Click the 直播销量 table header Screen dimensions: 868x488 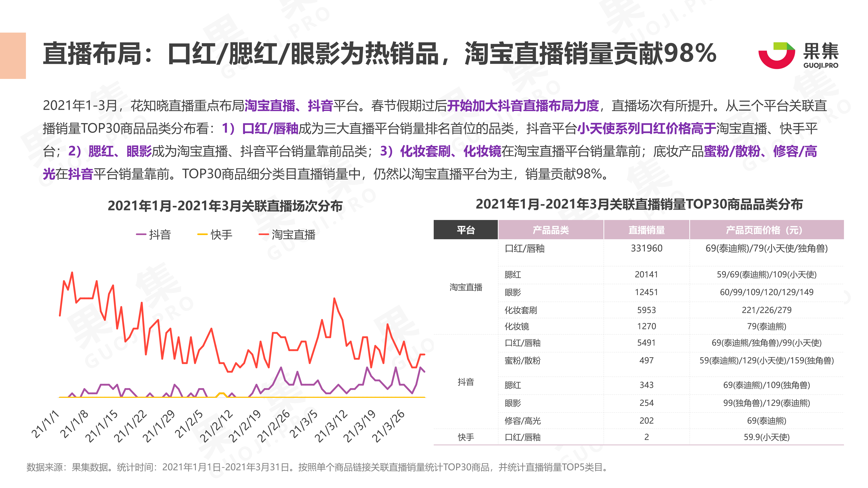tap(646, 230)
